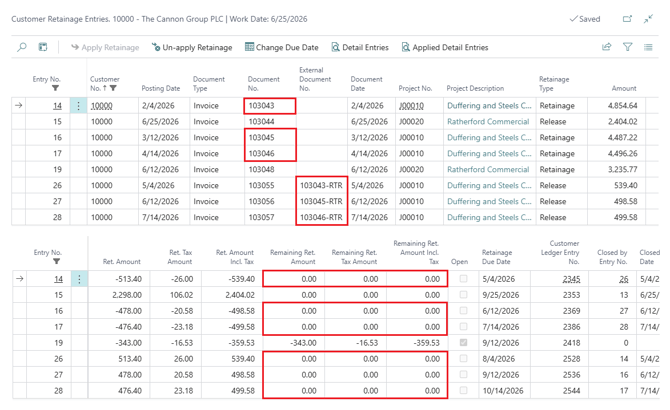Toggle the filter pane funnel icon
The image size is (670, 410).
(x=627, y=47)
